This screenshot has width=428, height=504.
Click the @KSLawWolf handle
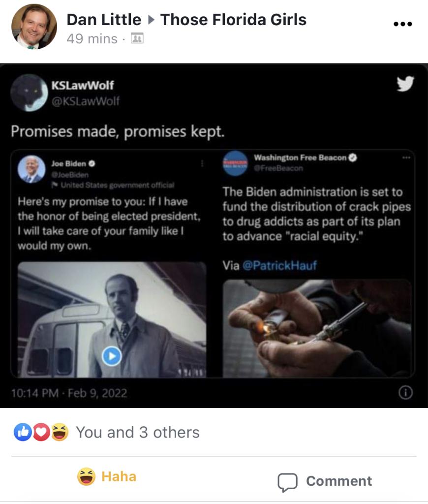pyautogui.click(x=86, y=101)
